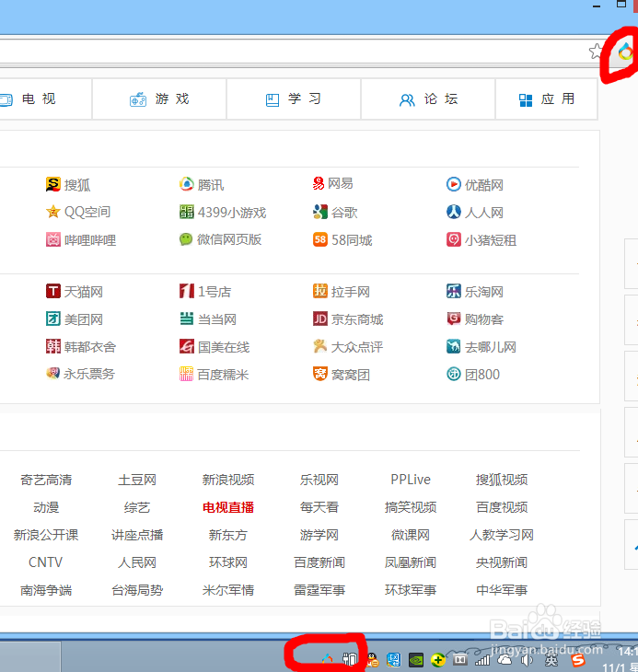The image size is (638, 672).
Task: Click the 韩都衣舍 red icon
Action: tap(53, 346)
